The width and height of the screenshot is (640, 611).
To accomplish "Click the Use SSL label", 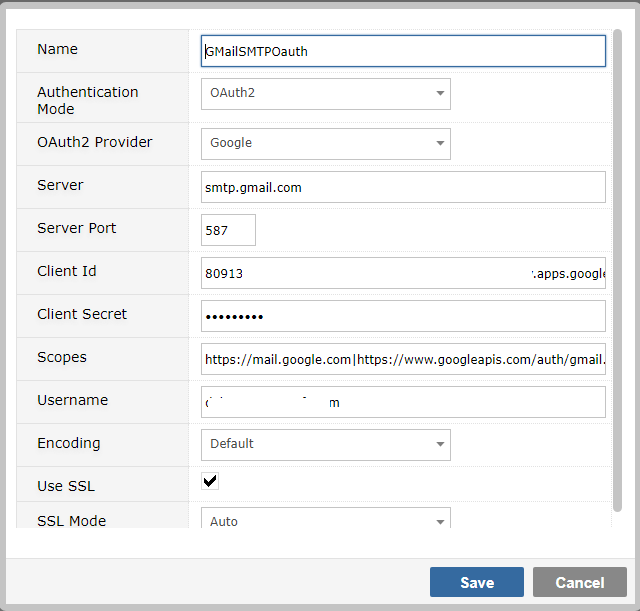I will 66,486.
